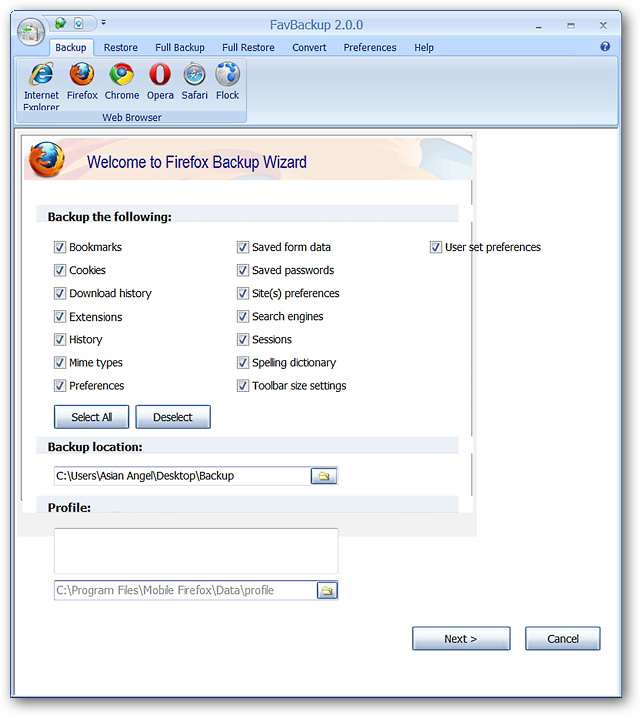Image resolution: width=640 pixels, height=716 pixels.
Task: Expand the quick access toolbar dropdown arrow
Action: (104, 22)
